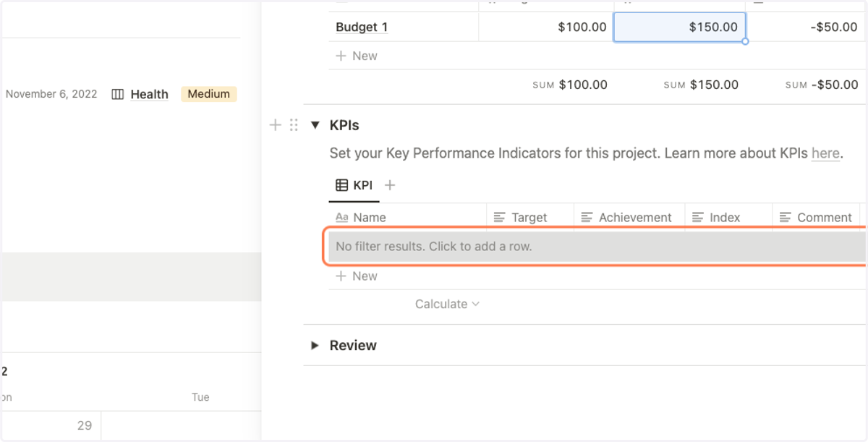Image resolution: width=868 pixels, height=442 pixels.
Task: Open the Achievement column header
Action: (629, 217)
